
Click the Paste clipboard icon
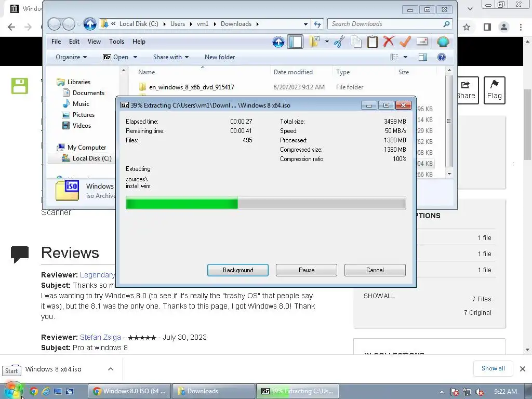(x=372, y=42)
